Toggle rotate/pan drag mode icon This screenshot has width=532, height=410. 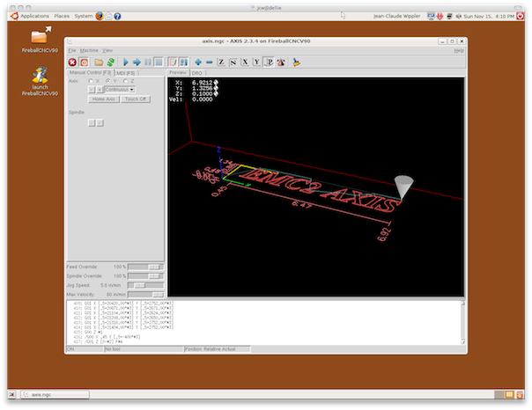pos(281,62)
